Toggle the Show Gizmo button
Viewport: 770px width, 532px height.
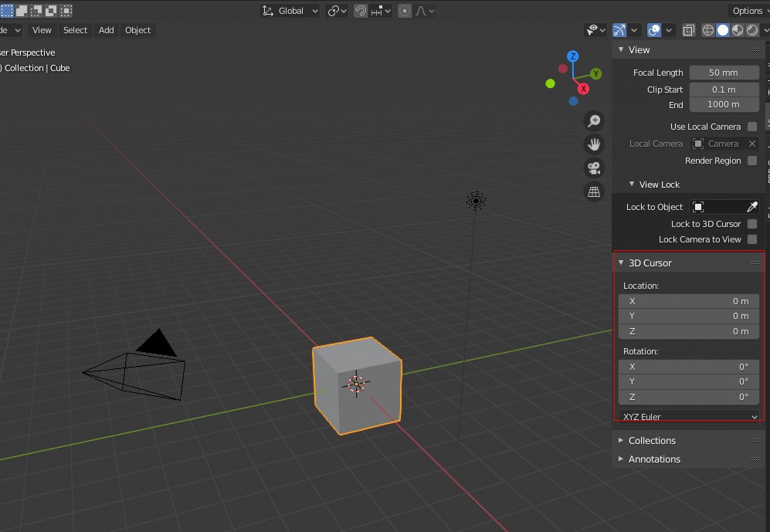pos(619,30)
